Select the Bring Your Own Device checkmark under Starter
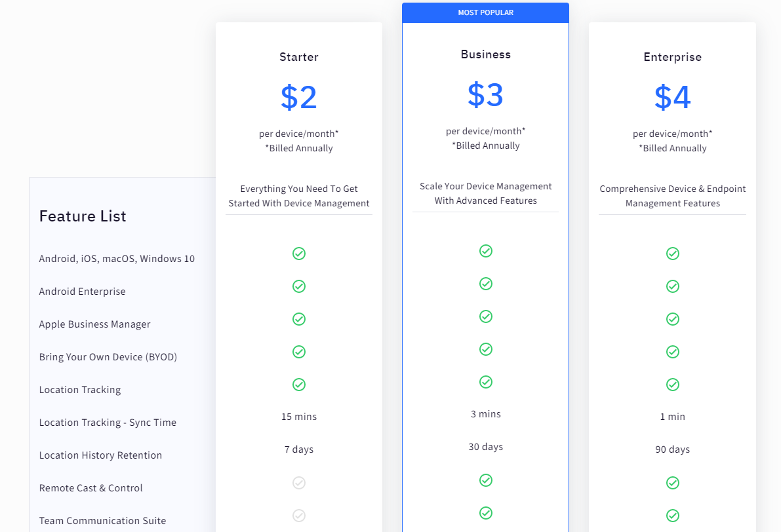The width and height of the screenshot is (781, 532). click(x=299, y=352)
